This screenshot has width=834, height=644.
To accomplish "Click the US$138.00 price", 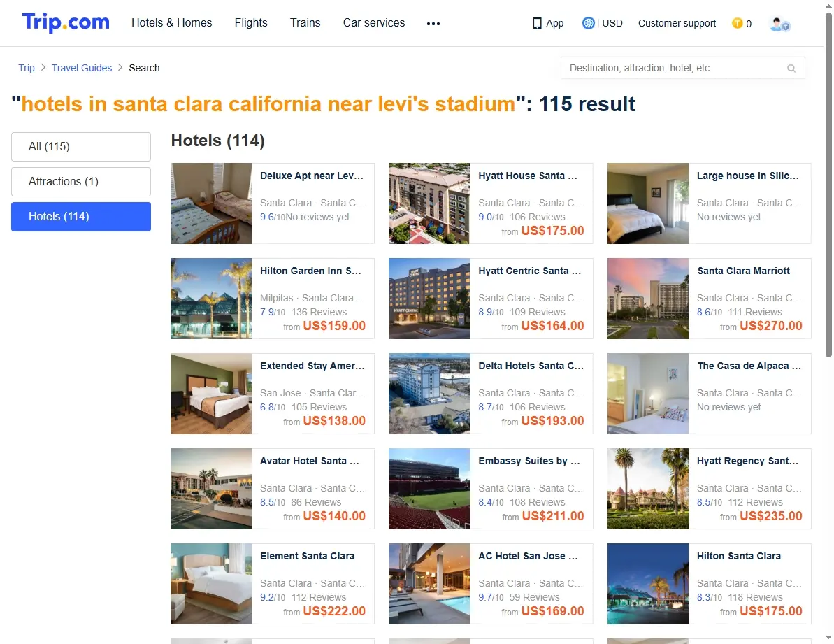I will pyautogui.click(x=334, y=421).
